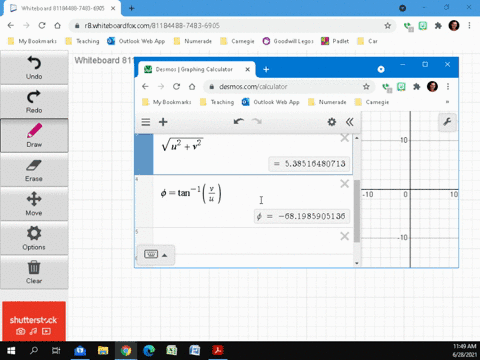
Task: Collapse expression list with double chevron
Action: [x=349, y=122]
